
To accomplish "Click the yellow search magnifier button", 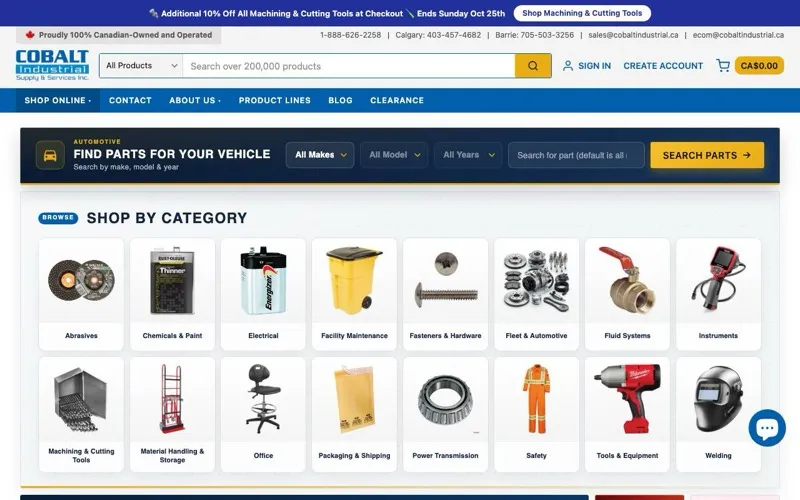I will [533, 66].
